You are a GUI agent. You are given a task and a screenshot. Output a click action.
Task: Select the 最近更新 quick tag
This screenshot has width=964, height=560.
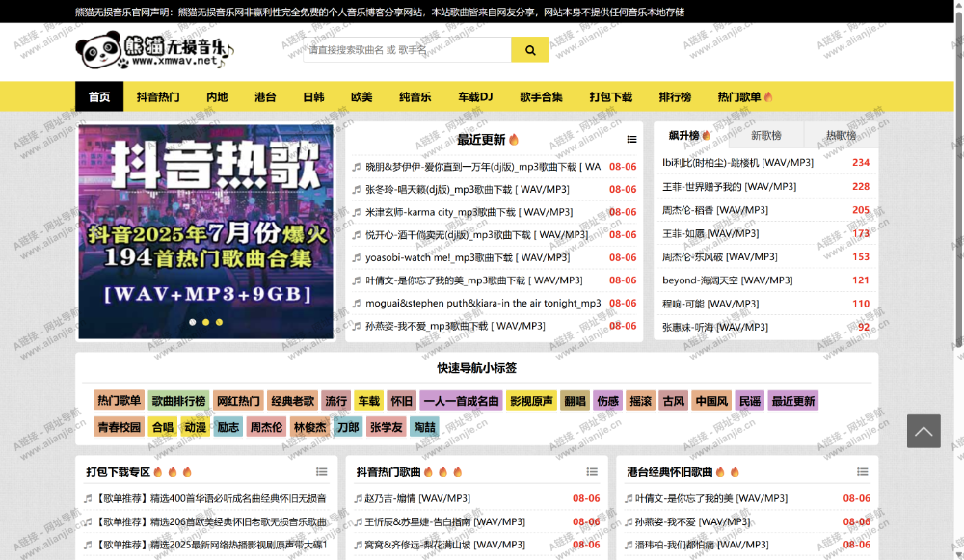[x=793, y=401]
